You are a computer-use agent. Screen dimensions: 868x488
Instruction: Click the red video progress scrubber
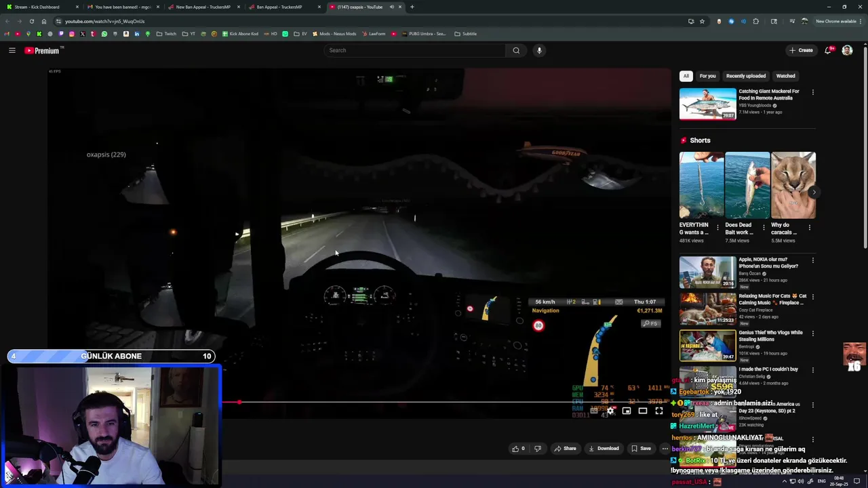(x=239, y=402)
